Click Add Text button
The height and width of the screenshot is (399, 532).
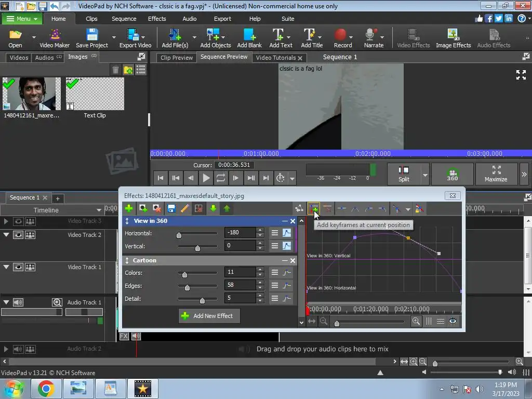click(281, 38)
